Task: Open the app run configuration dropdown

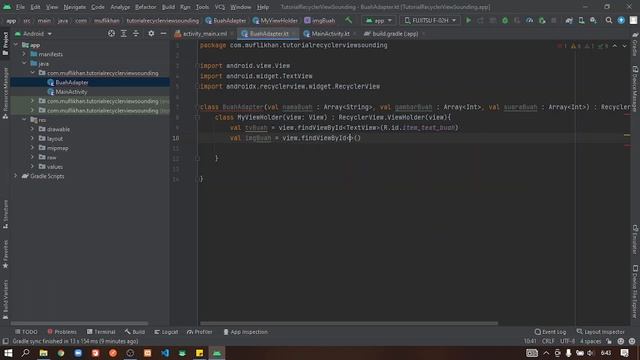Action: coord(379,20)
